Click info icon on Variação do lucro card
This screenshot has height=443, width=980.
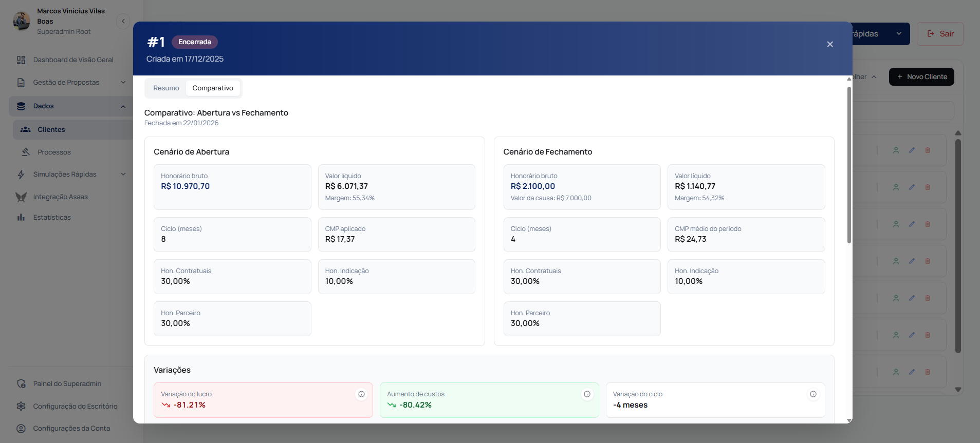pos(361,394)
